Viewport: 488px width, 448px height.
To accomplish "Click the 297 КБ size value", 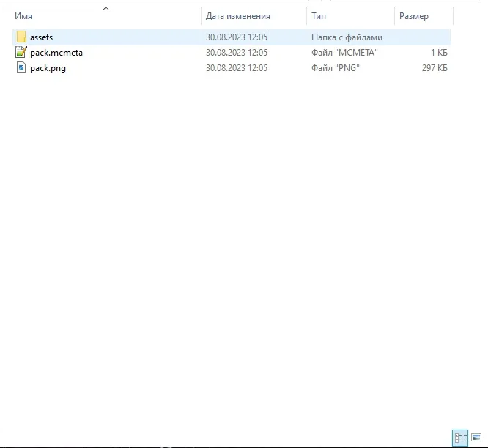I will point(435,68).
